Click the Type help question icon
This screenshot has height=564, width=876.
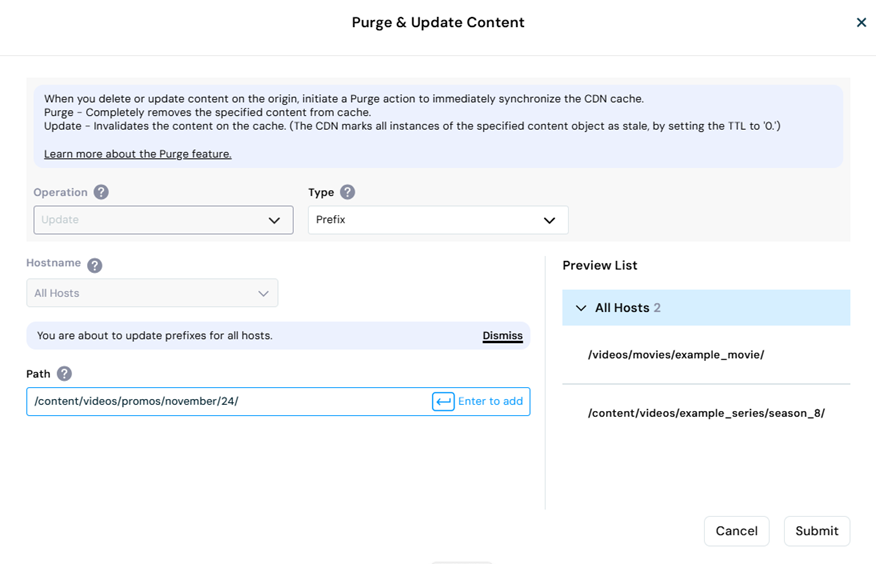pyautogui.click(x=347, y=192)
